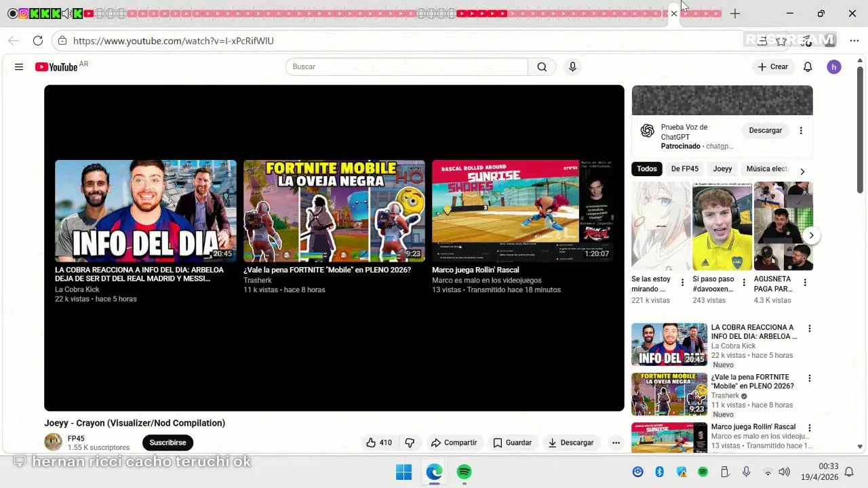Viewport: 868px width, 488px height.
Task: Open options for Marco juega sidebar video
Action: pos(809,428)
